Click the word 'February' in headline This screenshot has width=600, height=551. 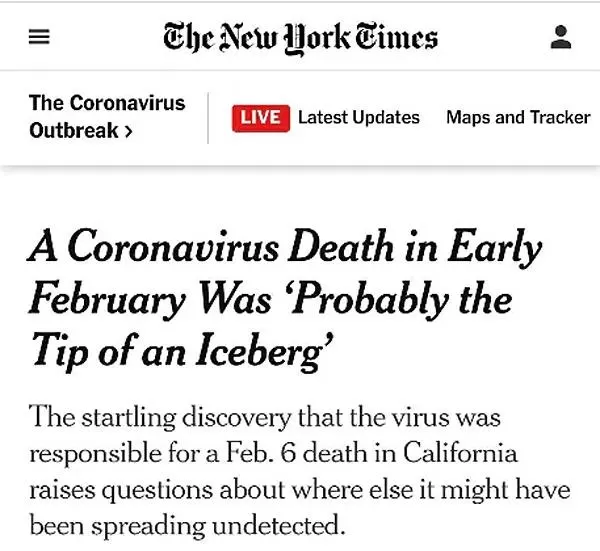[107, 300]
